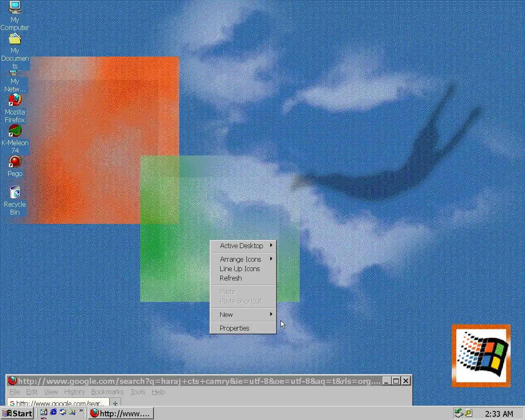Open the Bookmarks menu in Firefox window

[107, 392]
